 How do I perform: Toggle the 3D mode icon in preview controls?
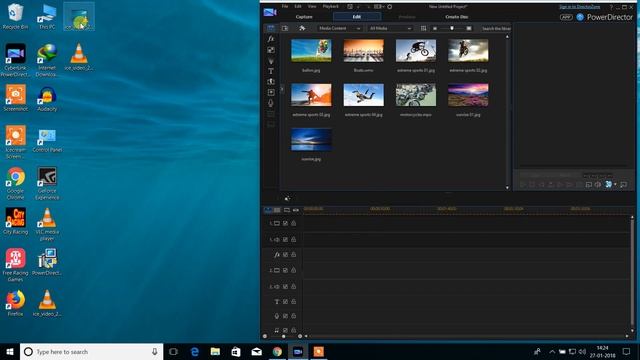[608, 184]
